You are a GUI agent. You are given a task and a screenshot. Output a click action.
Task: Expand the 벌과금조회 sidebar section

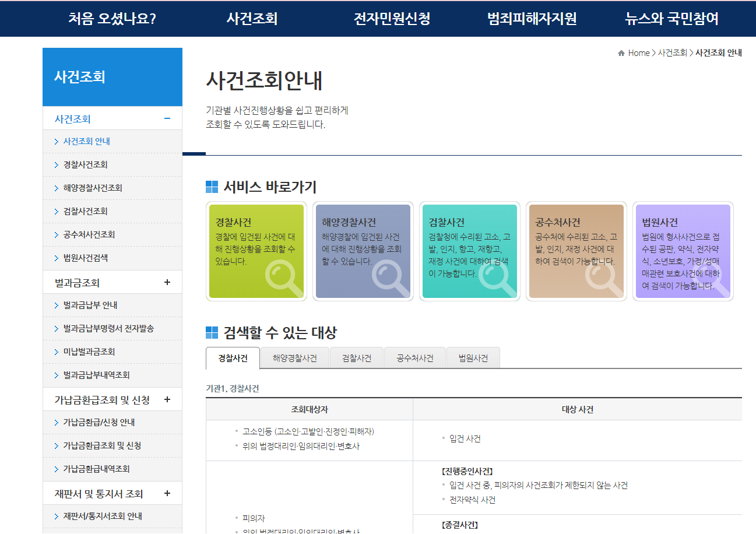point(167,282)
